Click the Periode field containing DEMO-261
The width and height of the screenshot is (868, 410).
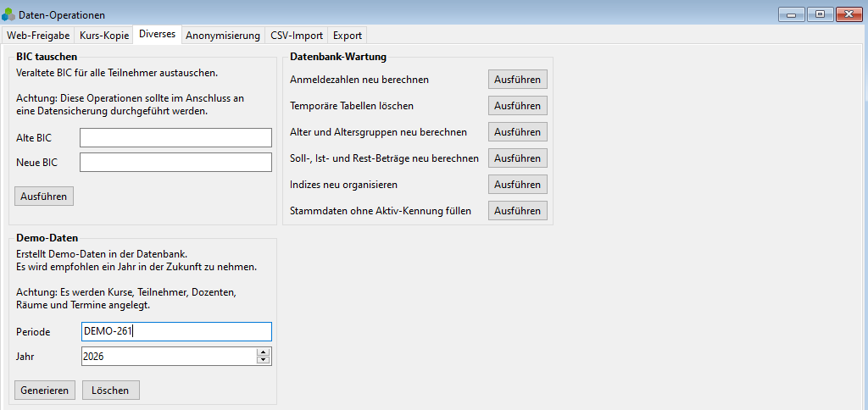(x=176, y=332)
